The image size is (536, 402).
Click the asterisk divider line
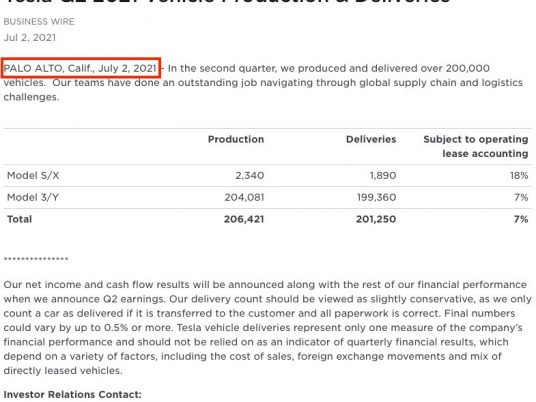click(36, 259)
